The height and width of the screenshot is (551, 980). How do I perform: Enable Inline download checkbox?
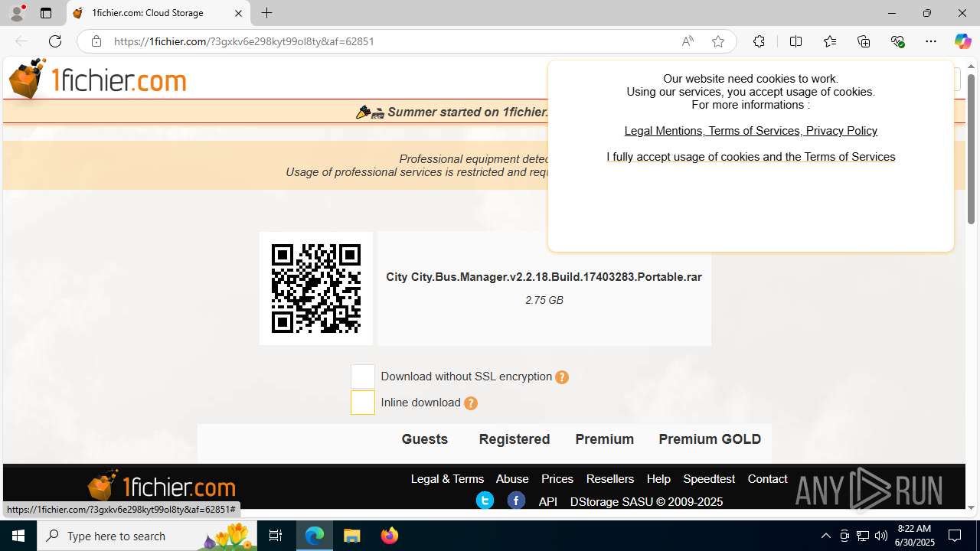coord(363,403)
